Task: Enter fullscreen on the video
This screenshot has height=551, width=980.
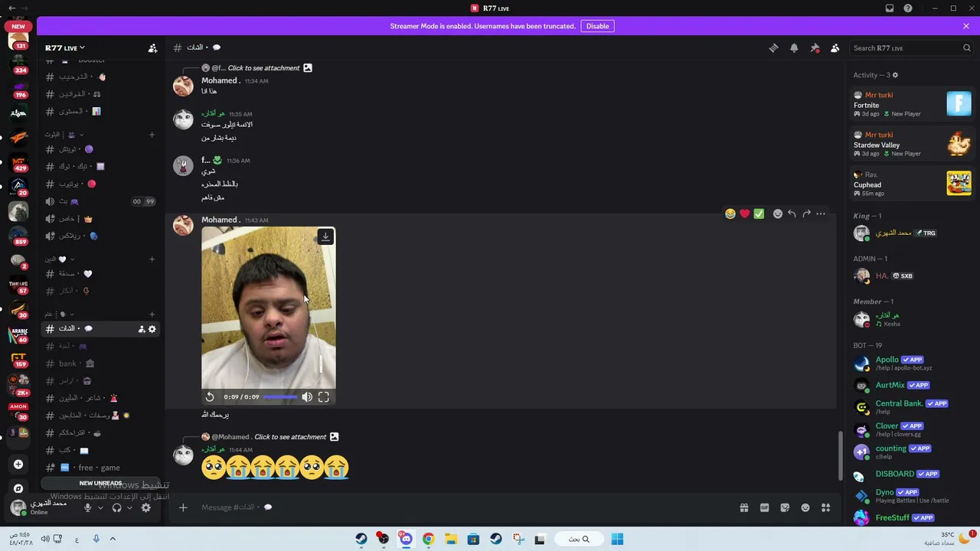Action: tap(324, 396)
